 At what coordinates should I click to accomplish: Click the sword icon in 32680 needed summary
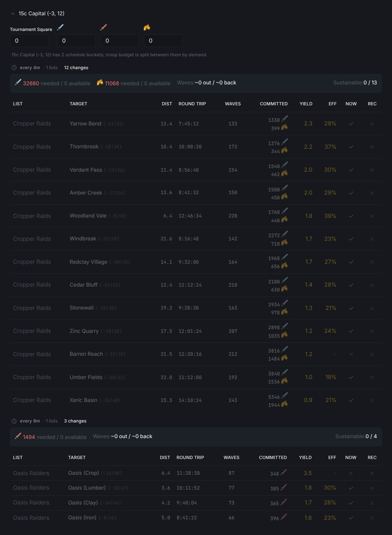coord(18,82)
